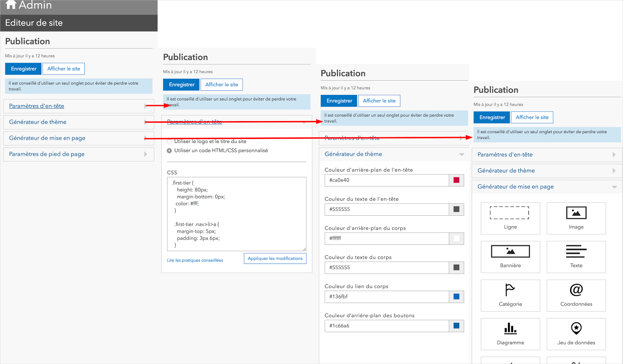623x364 pixels.
Task: Add the Coordonnées @ card
Action: click(576, 295)
